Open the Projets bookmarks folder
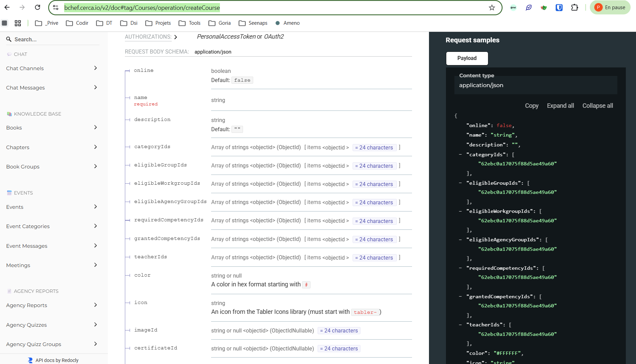Viewport: 636px width, 364px height. point(158,23)
